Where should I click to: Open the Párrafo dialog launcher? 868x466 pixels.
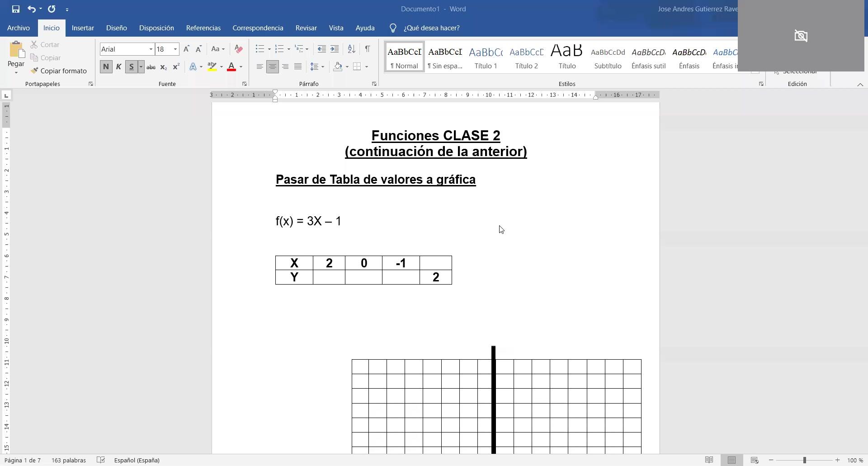click(374, 84)
